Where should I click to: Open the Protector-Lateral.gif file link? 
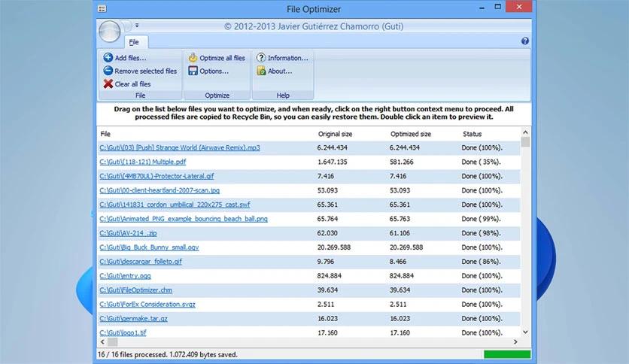[156, 176]
